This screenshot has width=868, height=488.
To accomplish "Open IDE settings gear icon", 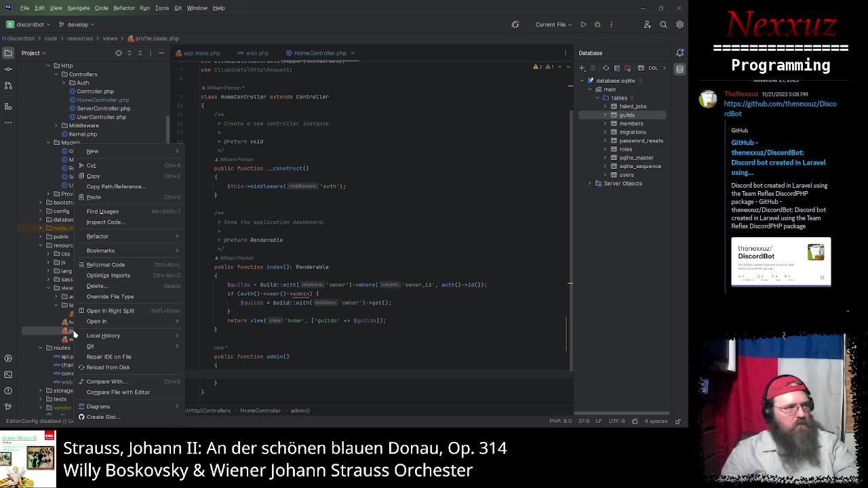I will (x=679, y=24).
